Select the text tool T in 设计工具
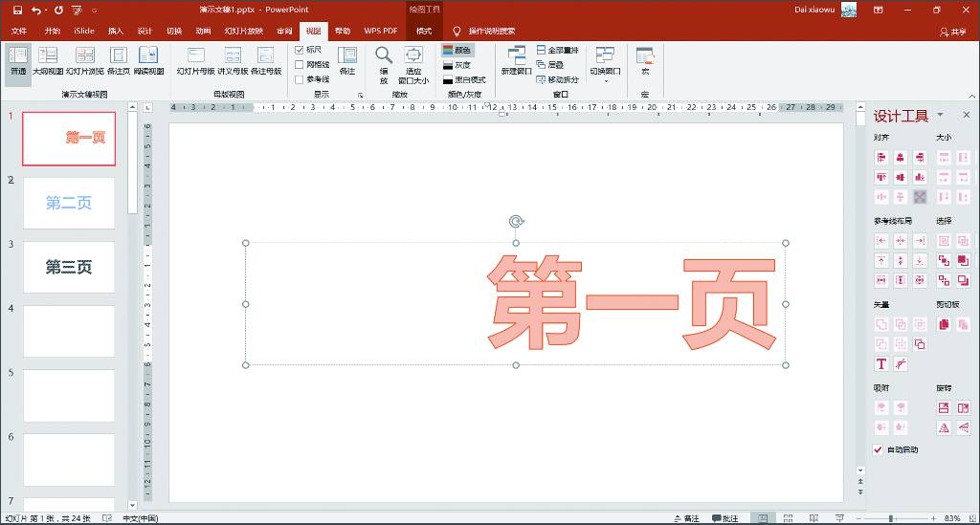The height and width of the screenshot is (525, 980). click(x=881, y=364)
